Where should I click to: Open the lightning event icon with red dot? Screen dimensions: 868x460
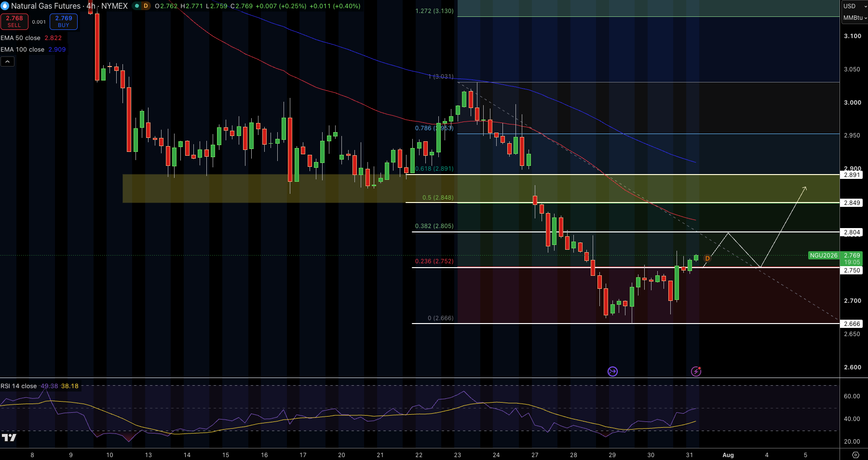[x=696, y=371]
